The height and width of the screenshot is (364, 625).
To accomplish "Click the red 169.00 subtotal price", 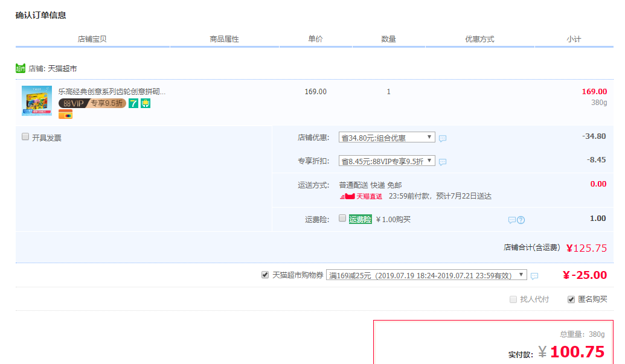I will click(594, 92).
